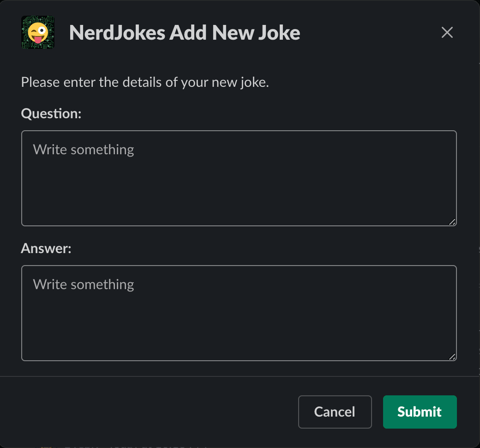Click the 'Question:' field label
Screen dimensions: 480x448
(51, 113)
